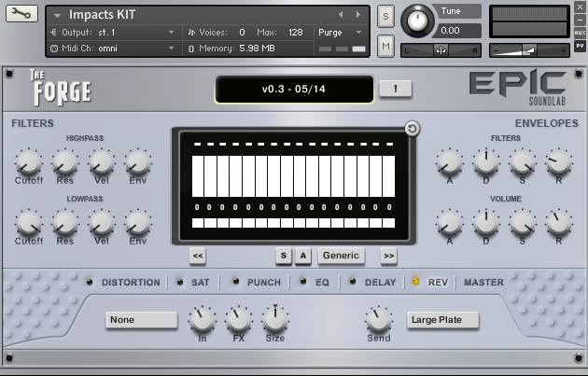Click the reverb Size knob

coord(275,319)
